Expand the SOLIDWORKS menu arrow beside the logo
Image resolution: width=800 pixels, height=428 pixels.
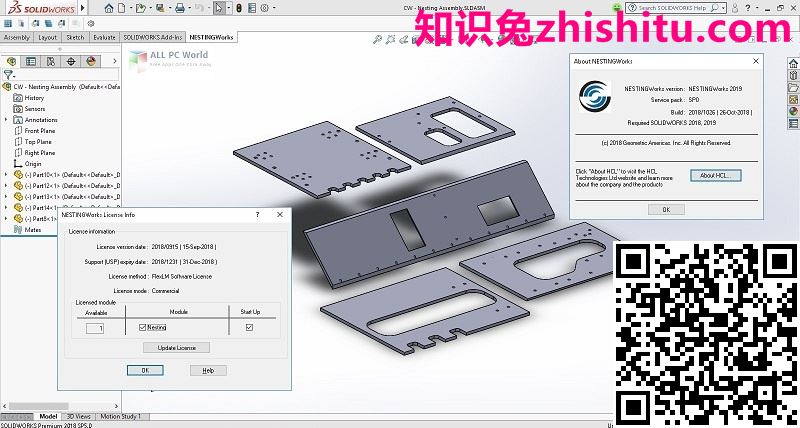[x=83, y=8]
